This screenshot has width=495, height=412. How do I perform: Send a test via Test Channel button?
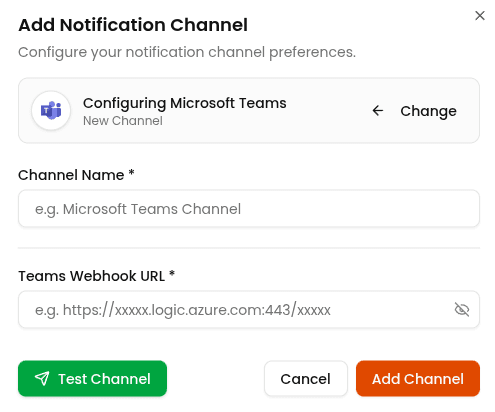coord(92,378)
